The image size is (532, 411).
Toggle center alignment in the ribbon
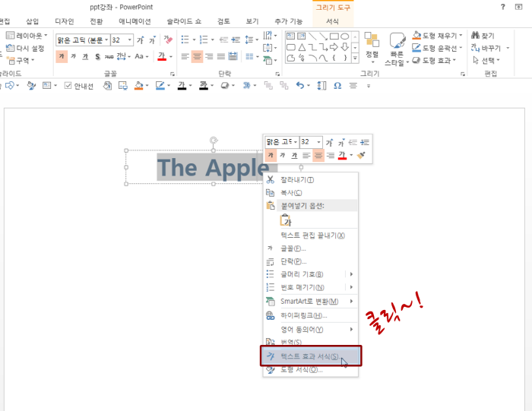(197, 56)
